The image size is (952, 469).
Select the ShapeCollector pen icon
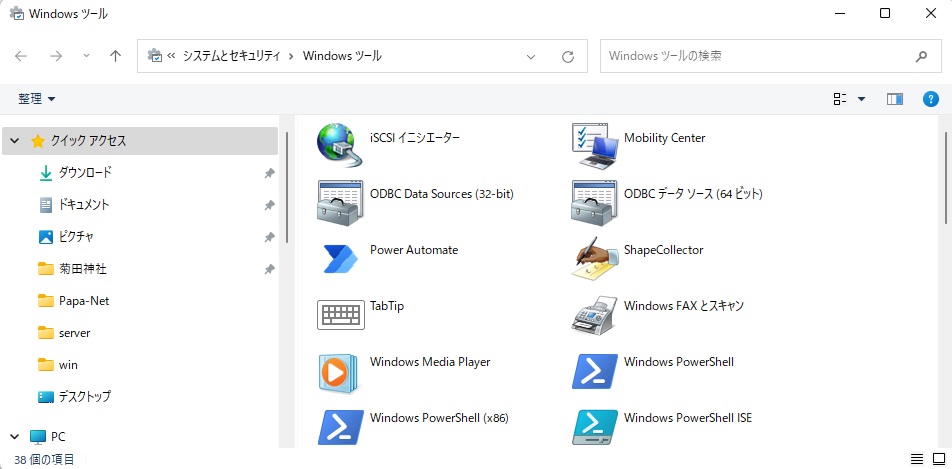594,258
